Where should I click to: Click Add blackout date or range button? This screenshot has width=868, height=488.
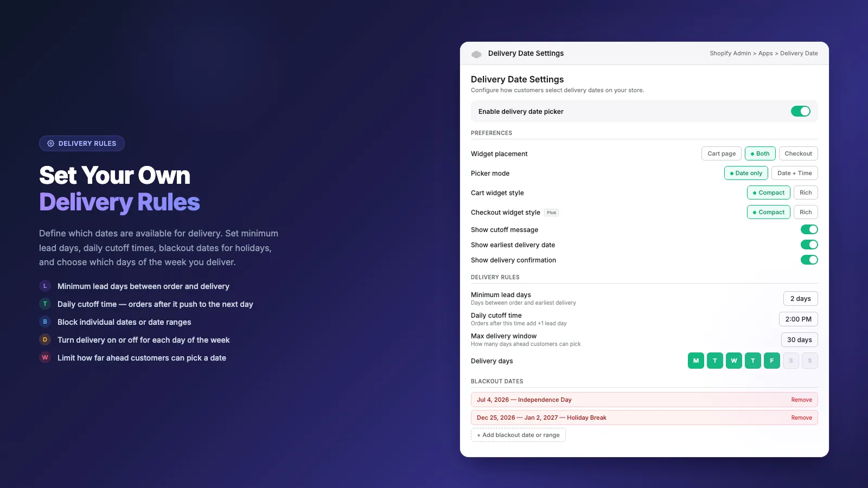pos(518,435)
